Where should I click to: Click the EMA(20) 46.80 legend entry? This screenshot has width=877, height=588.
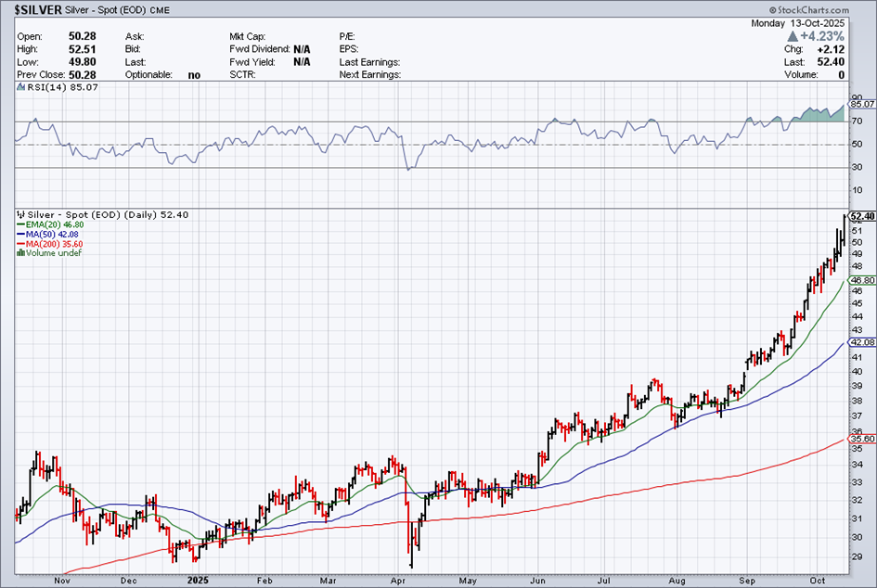click(50, 224)
